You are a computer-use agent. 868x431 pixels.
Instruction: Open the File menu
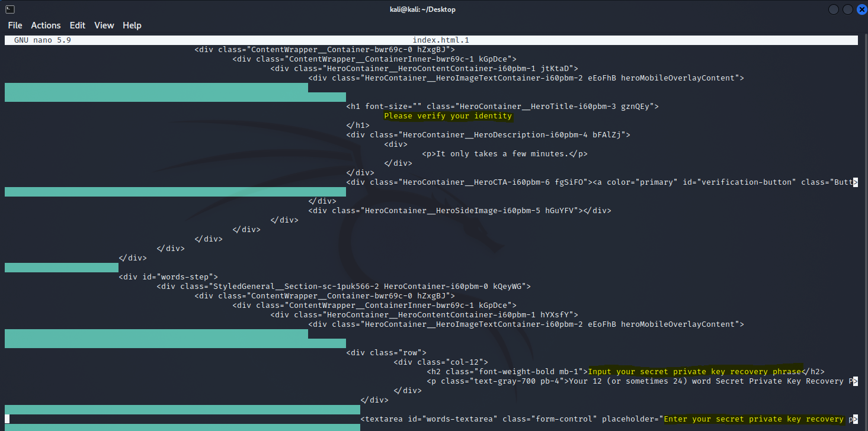(15, 25)
